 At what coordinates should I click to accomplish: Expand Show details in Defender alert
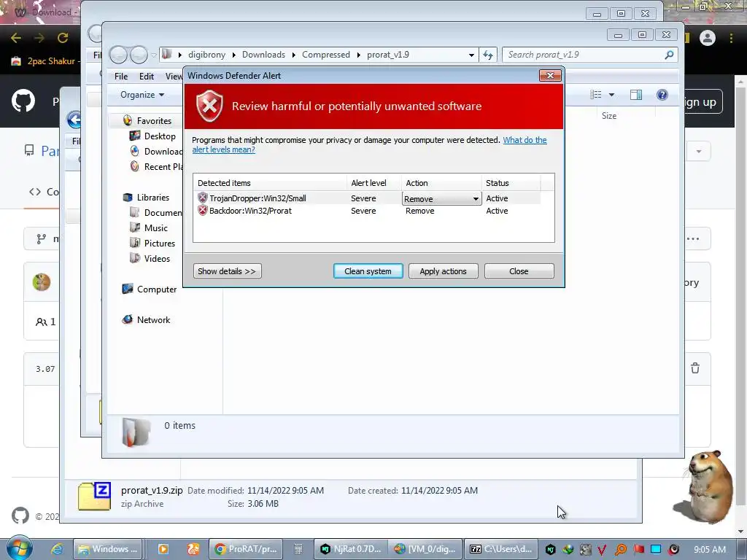(228, 271)
